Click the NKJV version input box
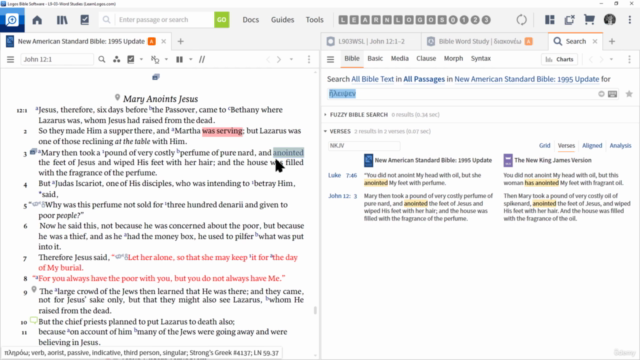Screen dimensions: 640x360 click(x=364, y=146)
